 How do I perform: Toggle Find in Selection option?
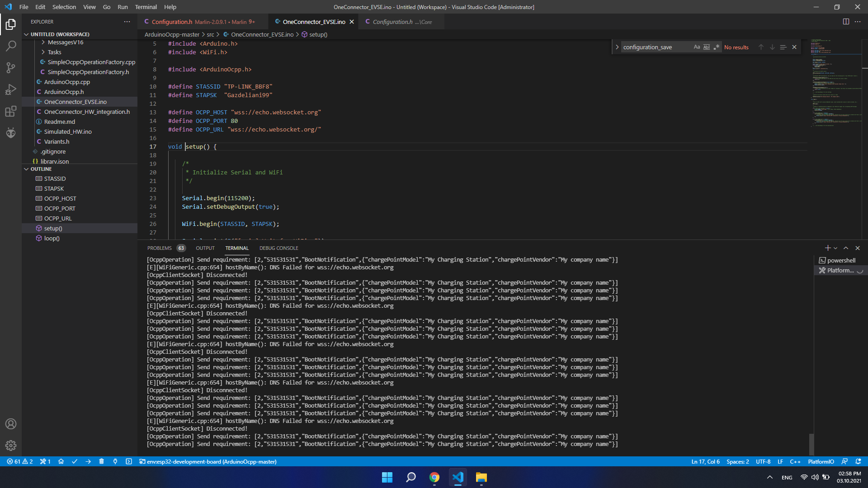pyautogui.click(x=783, y=47)
